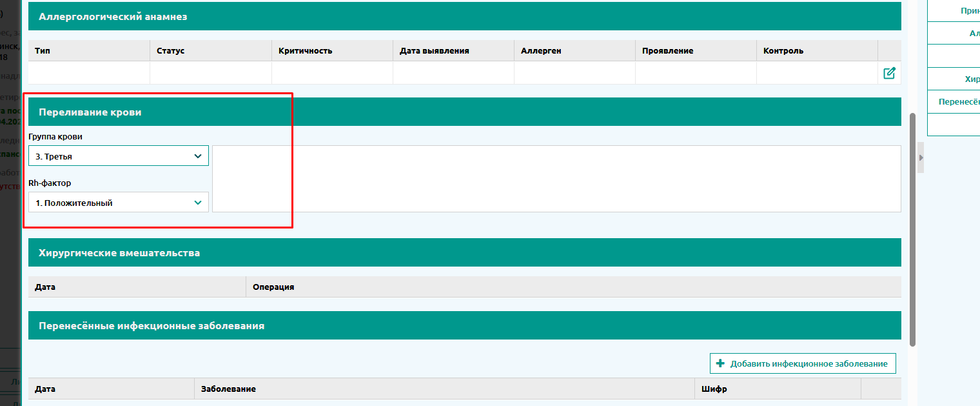Viewport: 980px width, 406px height.
Task: Collapse the right side panel with arrow handle
Action: [x=921, y=157]
